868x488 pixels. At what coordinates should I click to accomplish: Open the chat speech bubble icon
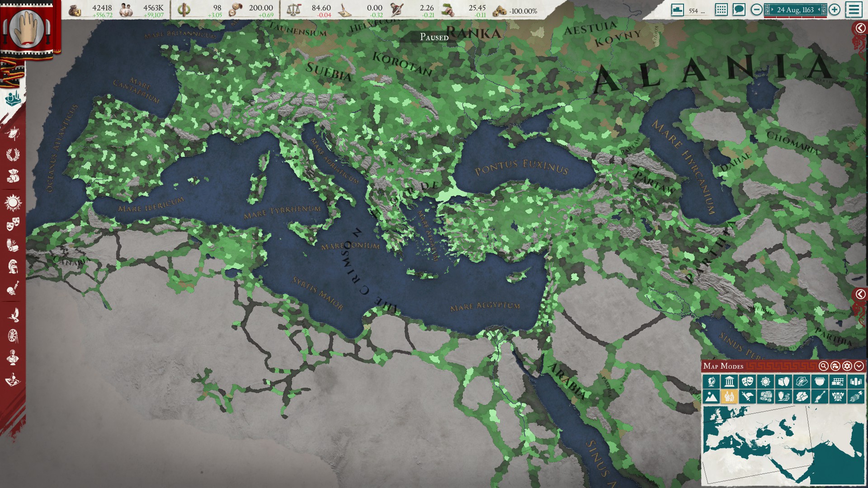[739, 9]
